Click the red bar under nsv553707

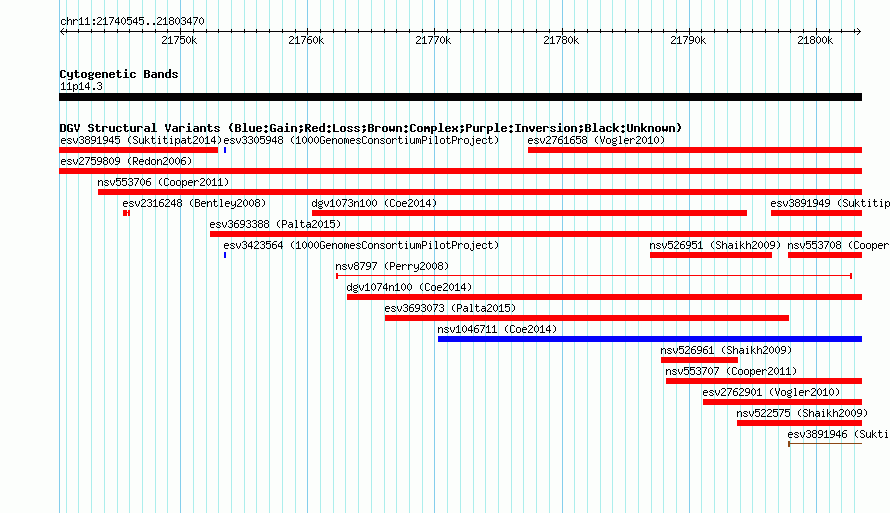pos(764,381)
